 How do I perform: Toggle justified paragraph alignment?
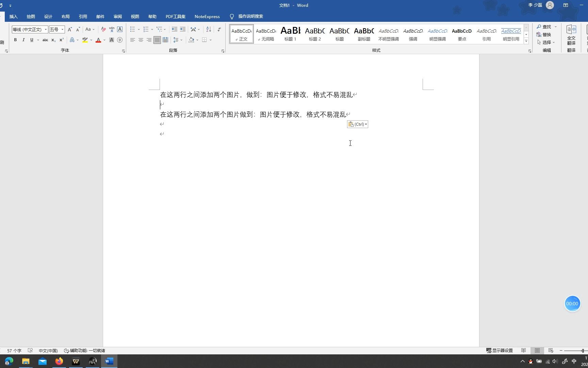(x=157, y=40)
